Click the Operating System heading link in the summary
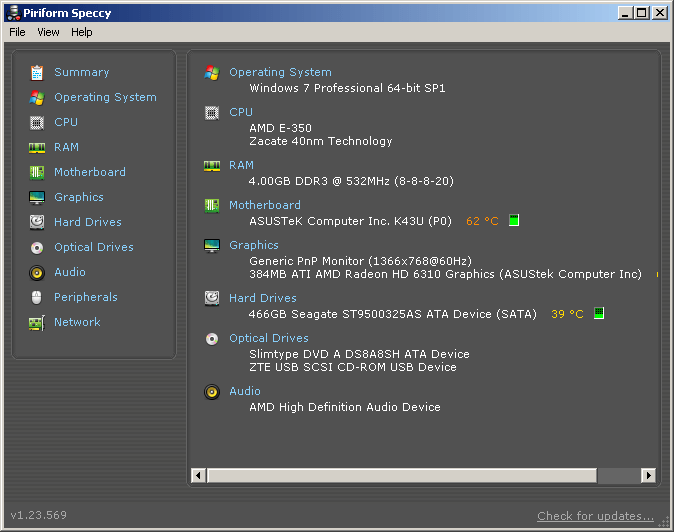Screen dimensions: 674x532 point(280,73)
